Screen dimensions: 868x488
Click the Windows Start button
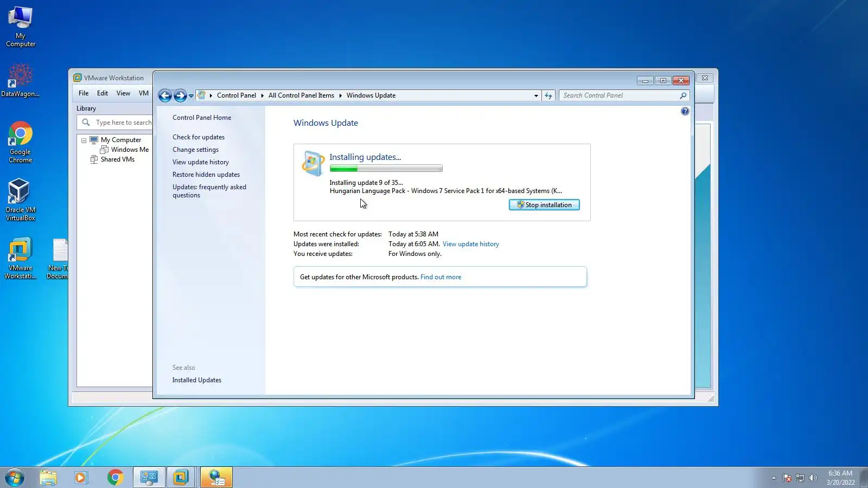point(15,478)
